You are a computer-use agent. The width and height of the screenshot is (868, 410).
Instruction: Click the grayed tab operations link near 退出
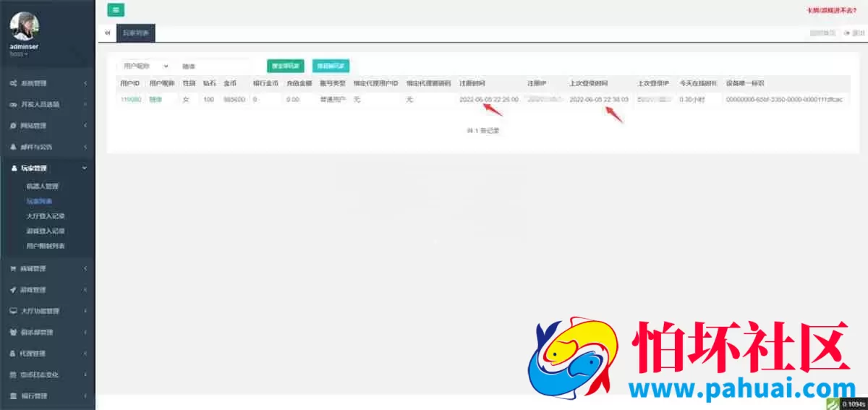822,33
